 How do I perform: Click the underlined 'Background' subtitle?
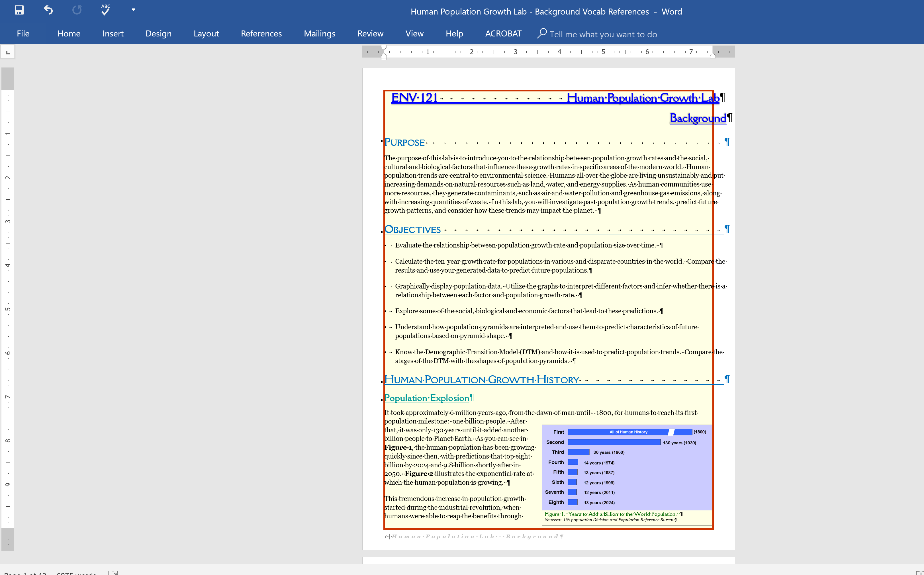pyautogui.click(x=698, y=118)
